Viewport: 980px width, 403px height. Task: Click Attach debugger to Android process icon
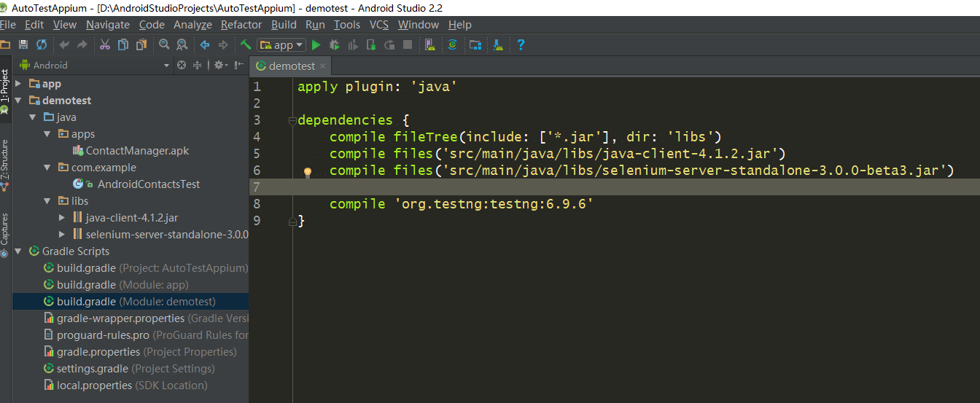click(371, 44)
